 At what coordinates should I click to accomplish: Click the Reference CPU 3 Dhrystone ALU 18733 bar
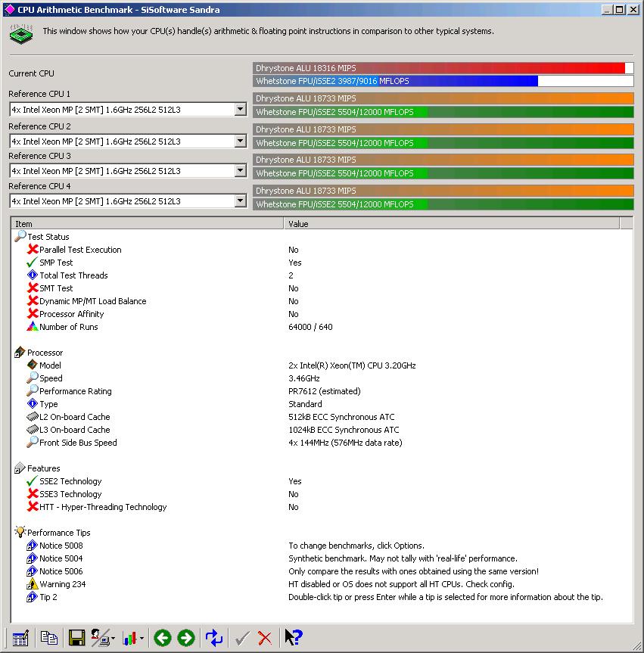point(443,160)
